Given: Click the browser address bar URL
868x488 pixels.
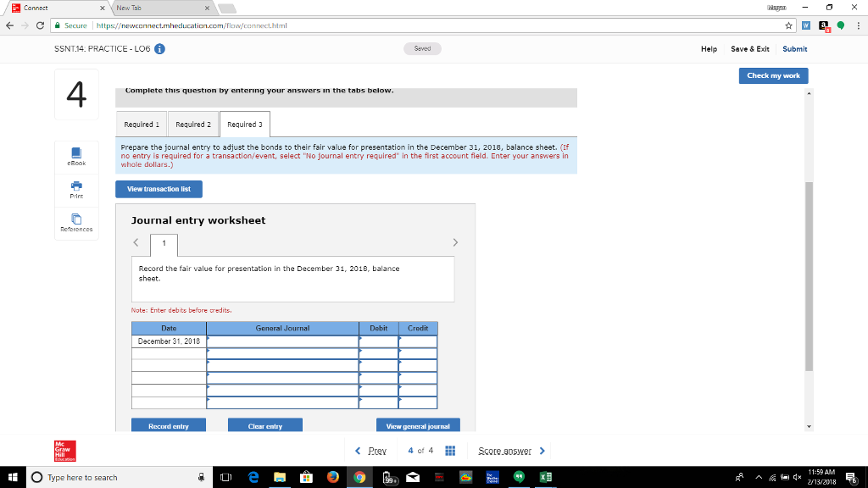Looking at the screenshot, I should pyautogui.click(x=192, y=25).
